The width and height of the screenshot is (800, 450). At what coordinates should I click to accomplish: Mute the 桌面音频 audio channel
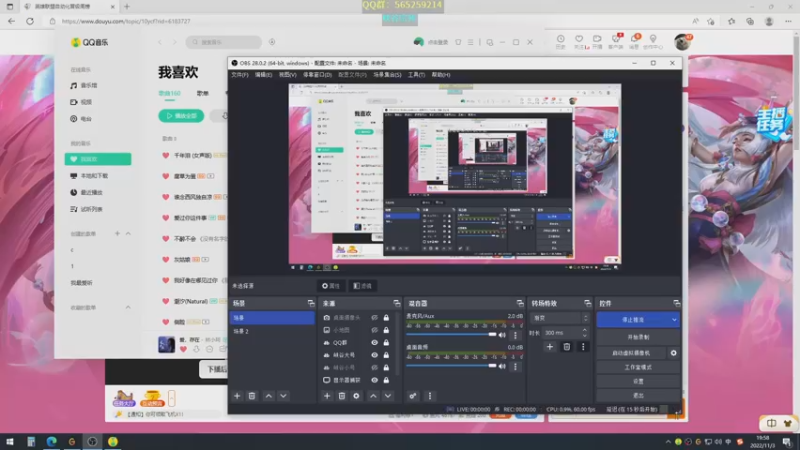502,366
